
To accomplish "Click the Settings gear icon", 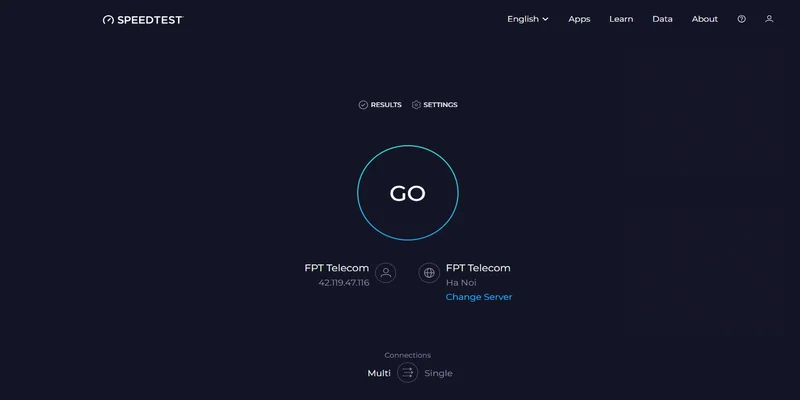I will 416,105.
